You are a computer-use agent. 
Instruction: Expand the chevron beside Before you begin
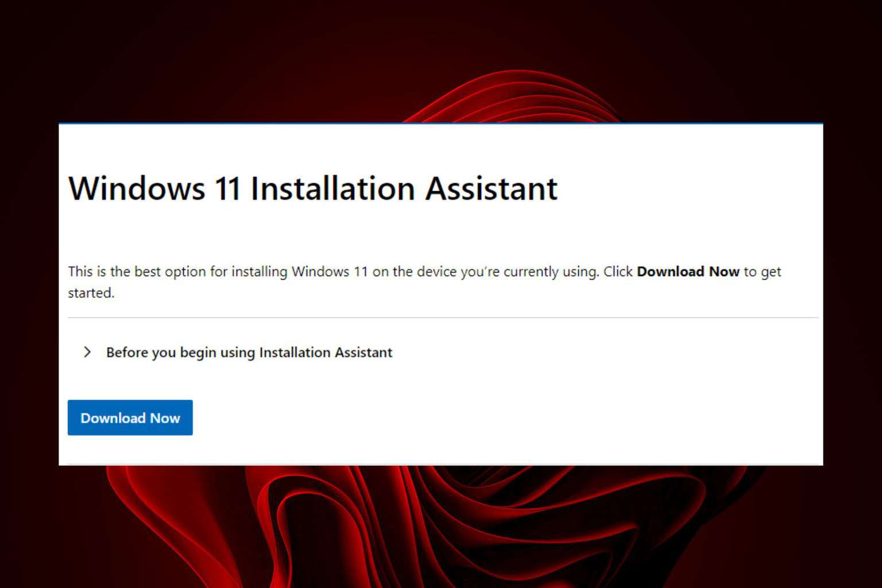point(87,352)
